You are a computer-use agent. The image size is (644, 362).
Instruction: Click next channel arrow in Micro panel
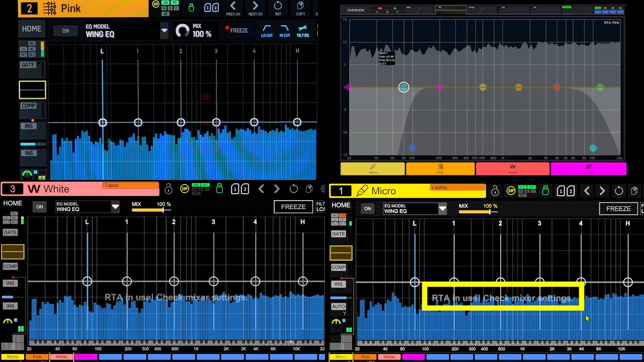[x=602, y=191]
